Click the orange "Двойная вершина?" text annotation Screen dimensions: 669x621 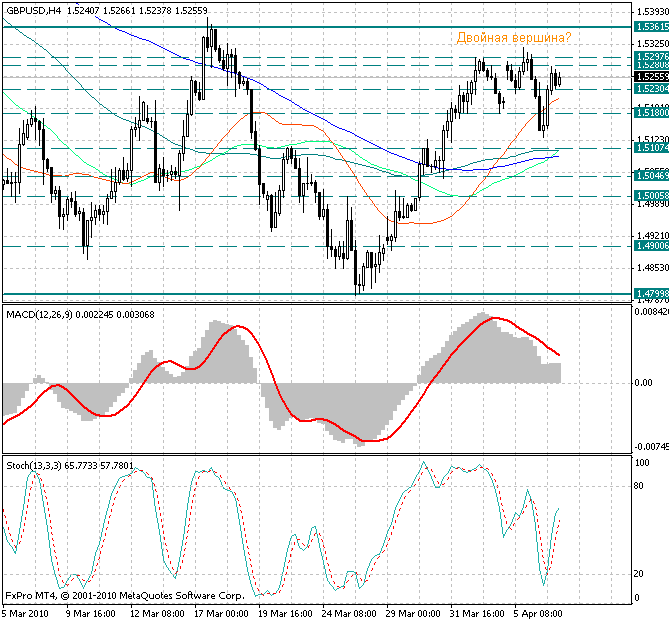pos(514,38)
